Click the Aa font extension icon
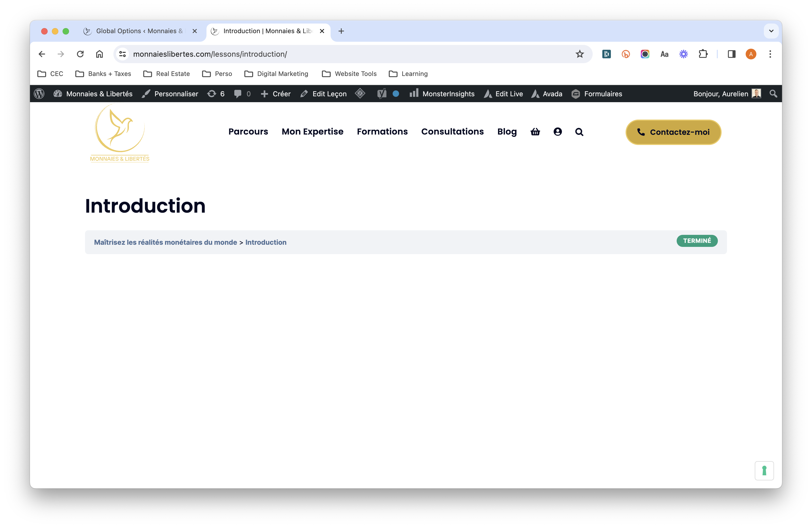Image resolution: width=812 pixels, height=528 pixels. (664, 54)
